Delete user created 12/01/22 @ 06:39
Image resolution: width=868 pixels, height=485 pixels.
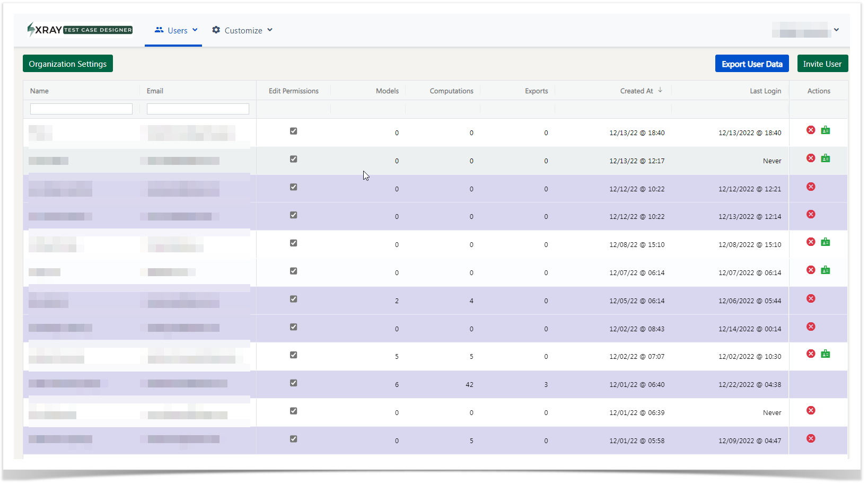pyautogui.click(x=811, y=410)
